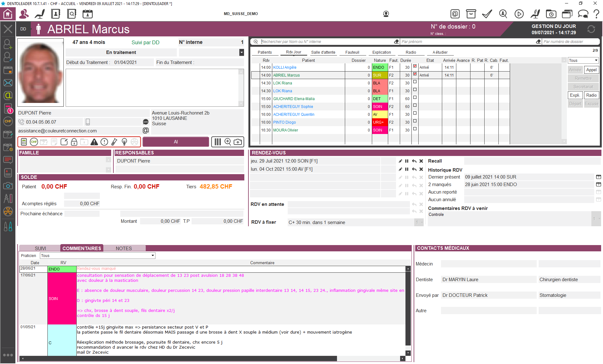Open the NOTES tab
Viewport: 603px width, 364px height.
point(124,248)
